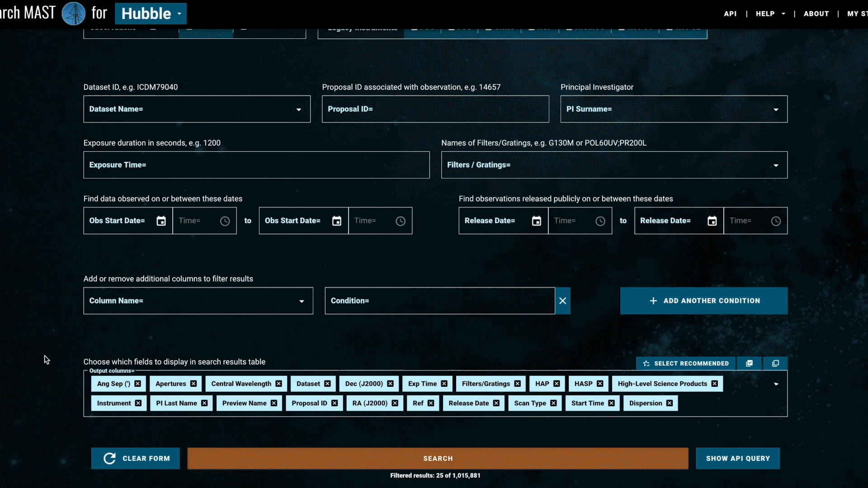Open clock picker for second Release time
868x488 pixels.
pos(776,221)
